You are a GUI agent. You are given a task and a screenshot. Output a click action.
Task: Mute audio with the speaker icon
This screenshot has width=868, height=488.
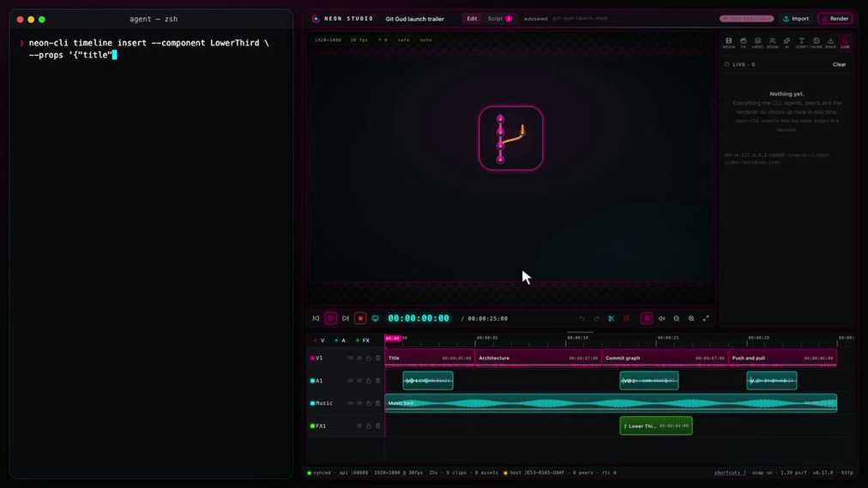pyautogui.click(x=661, y=319)
